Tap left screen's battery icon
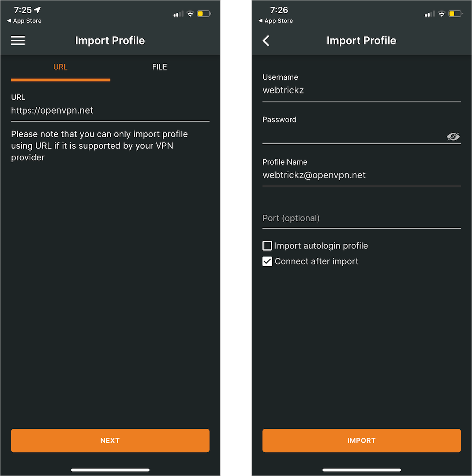This screenshot has width=472, height=476. pos(204,14)
